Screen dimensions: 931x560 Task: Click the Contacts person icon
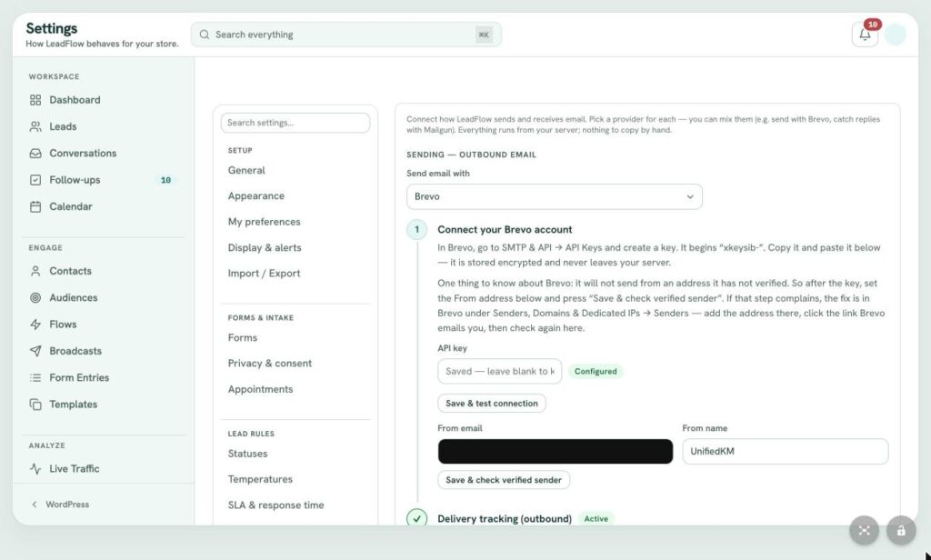[x=35, y=271]
